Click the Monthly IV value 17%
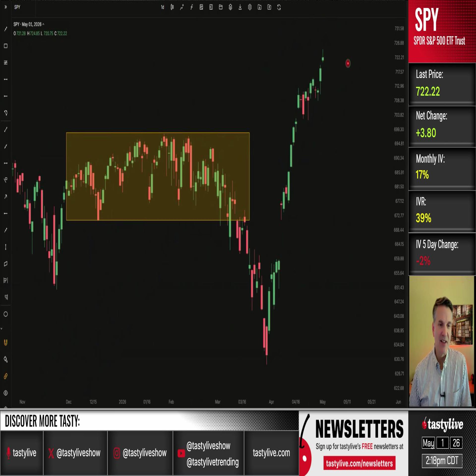Screen dimensions: 476x476 click(422, 175)
